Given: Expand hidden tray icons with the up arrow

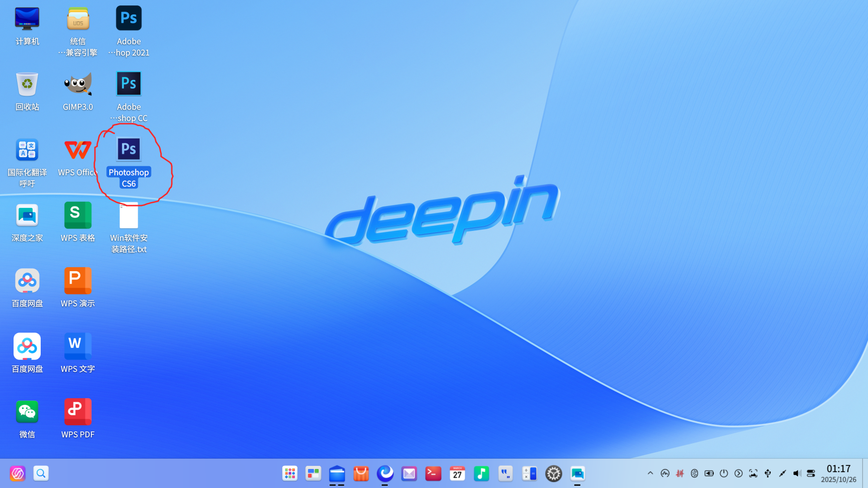Looking at the screenshot, I should [x=650, y=473].
